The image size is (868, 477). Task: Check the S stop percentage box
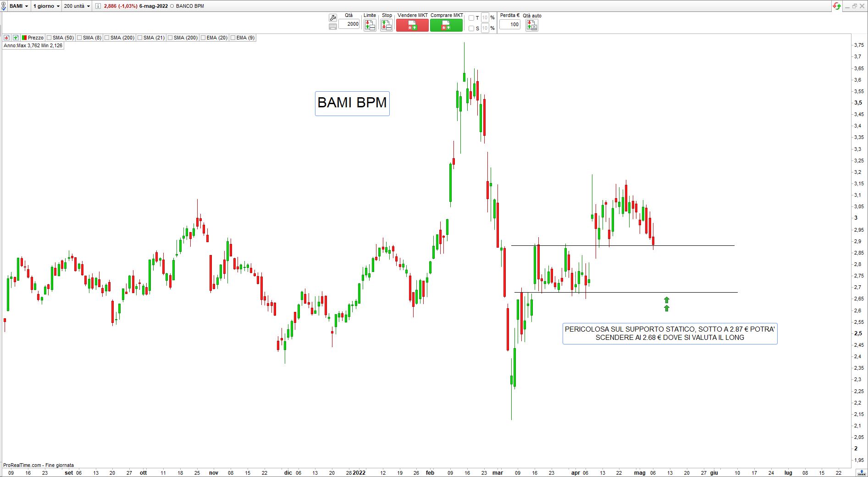tap(471, 28)
